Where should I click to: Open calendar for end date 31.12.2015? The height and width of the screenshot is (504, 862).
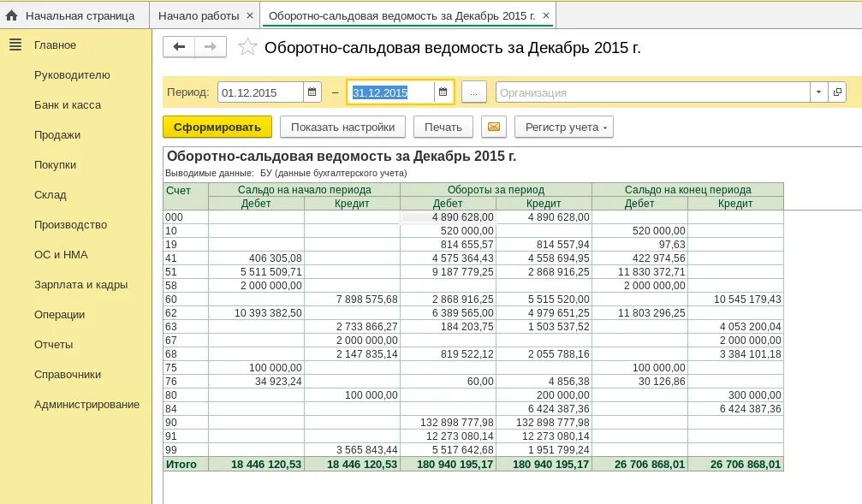(443, 92)
